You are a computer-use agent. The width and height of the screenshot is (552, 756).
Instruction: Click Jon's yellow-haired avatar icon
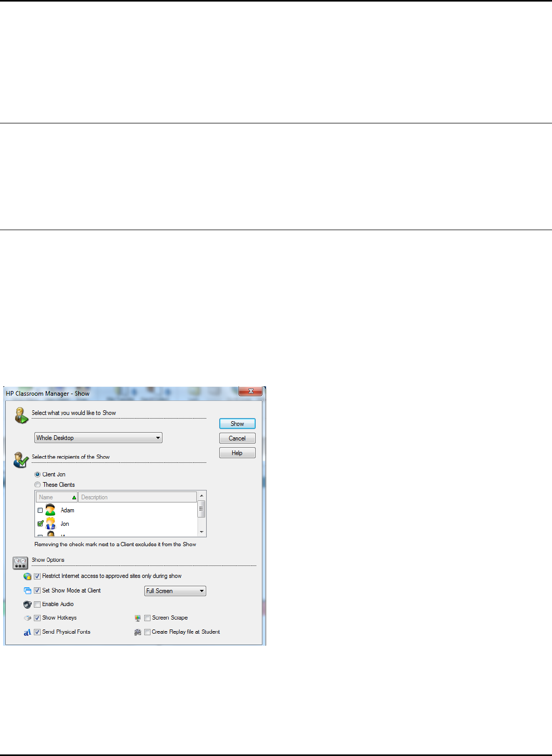tap(51, 524)
